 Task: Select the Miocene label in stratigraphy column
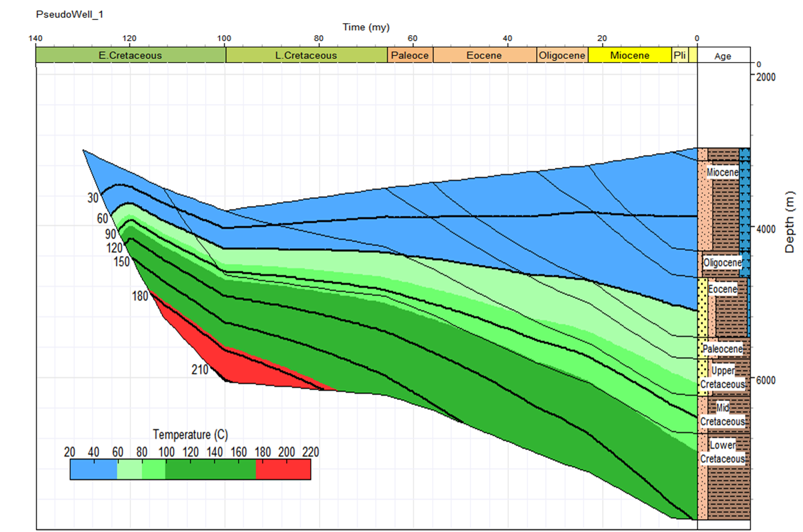(723, 172)
